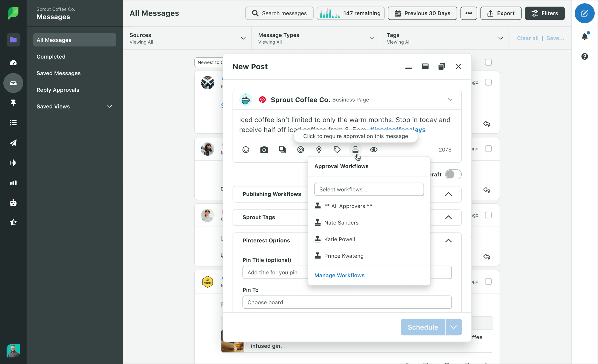The image size is (598, 364).
Task: Click the location pin icon
Action: tap(319, 150)
